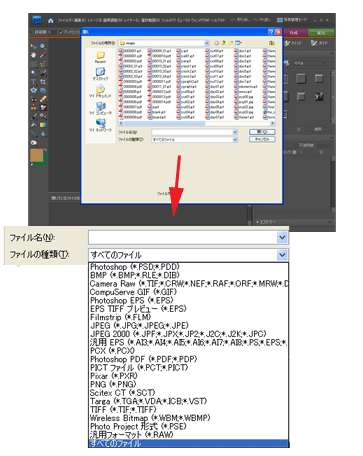Screen dimensions: 363x456
Task: Click the foreground color swatch
Action: tap(36, 155)
